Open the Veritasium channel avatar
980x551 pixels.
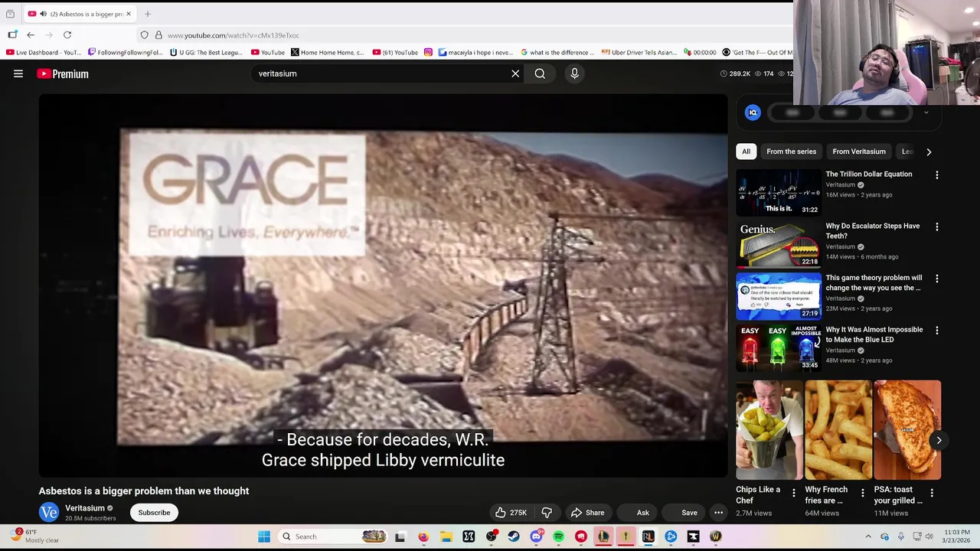49,513
